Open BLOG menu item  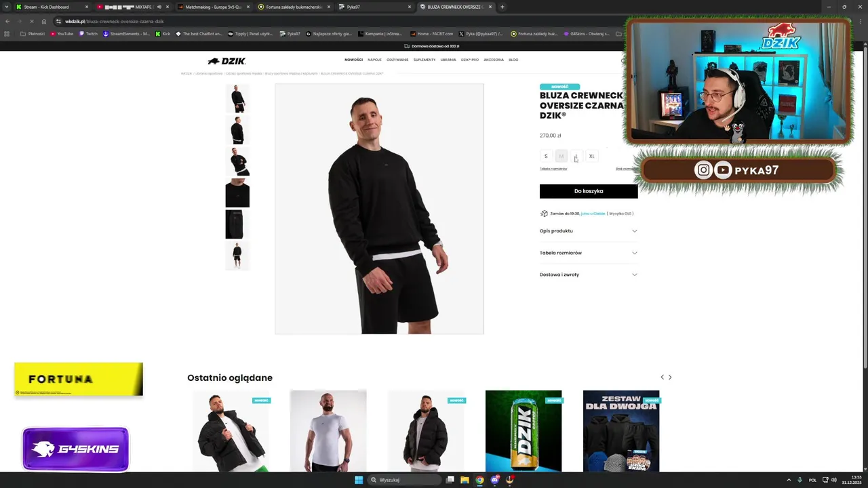(x=513, y=60)
